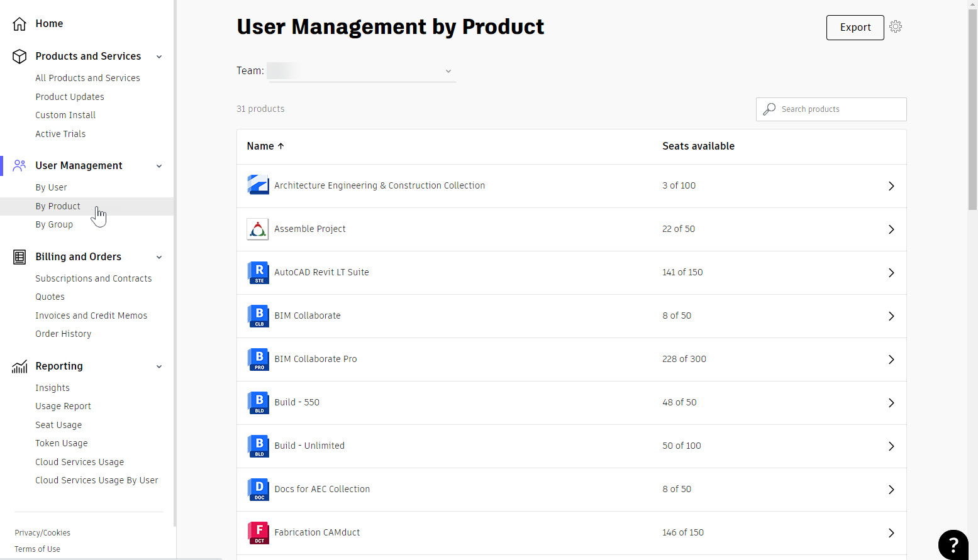Open the Terms of Use link

point(38,549)
